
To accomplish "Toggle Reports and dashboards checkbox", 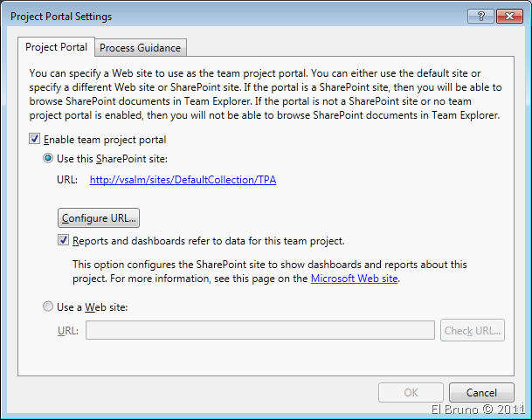I will pyautogui.click(x=65, y=241).
